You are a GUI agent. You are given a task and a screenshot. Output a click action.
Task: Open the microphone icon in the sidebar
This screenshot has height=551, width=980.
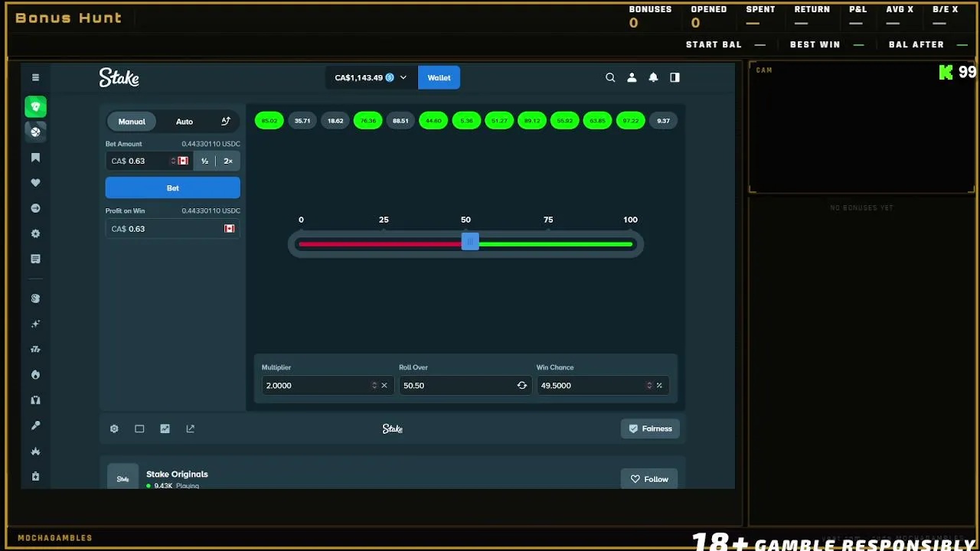click(35, 425)
